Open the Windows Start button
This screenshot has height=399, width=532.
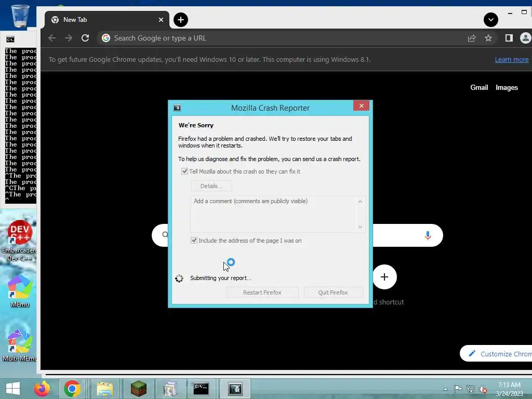coord(13,389)
